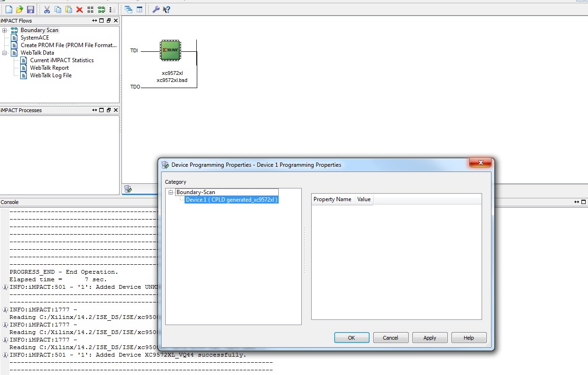This screenshot has height=375, width=588.
Task: Float the iMPACT Processes panel
Action: click(109, 110)
